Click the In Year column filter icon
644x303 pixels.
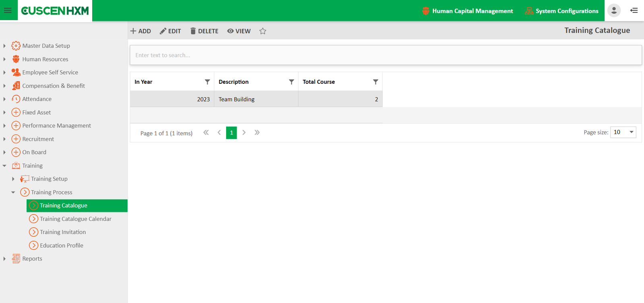[207, 82]
